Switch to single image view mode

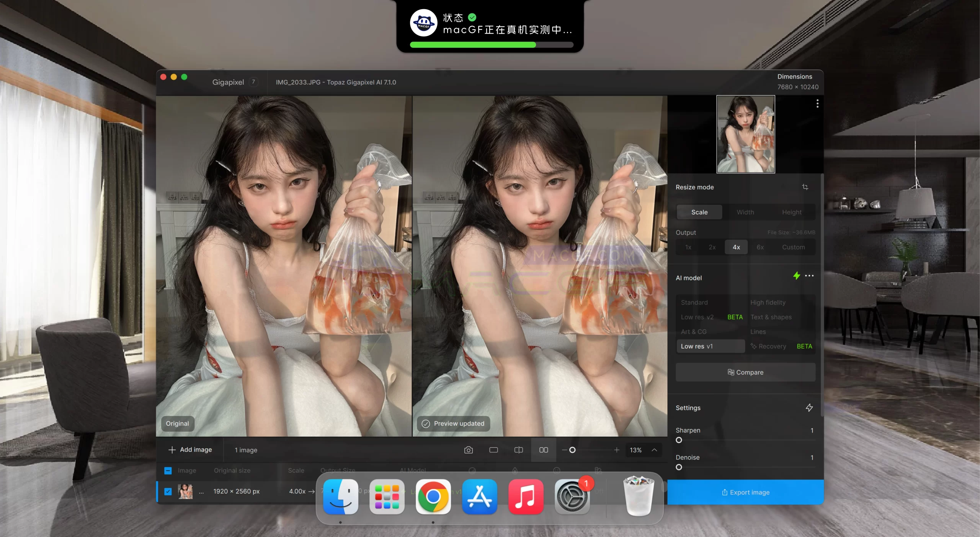pyautogui.click(x=494, y=450)
